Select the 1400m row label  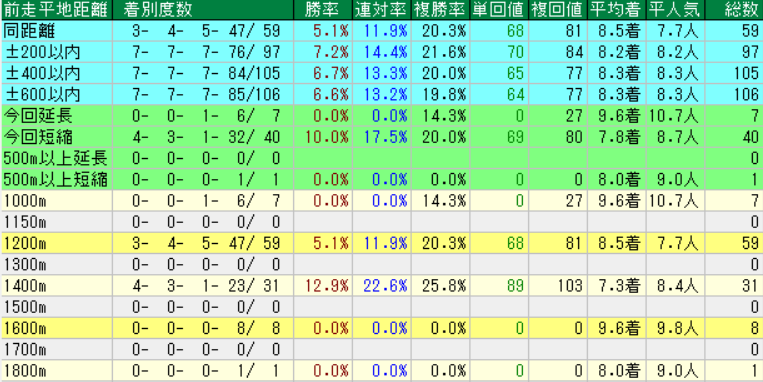coord(25,286)
